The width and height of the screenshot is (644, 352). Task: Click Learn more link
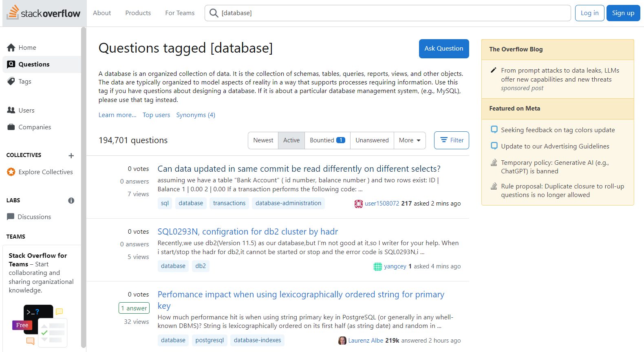(x=117, y=115)
